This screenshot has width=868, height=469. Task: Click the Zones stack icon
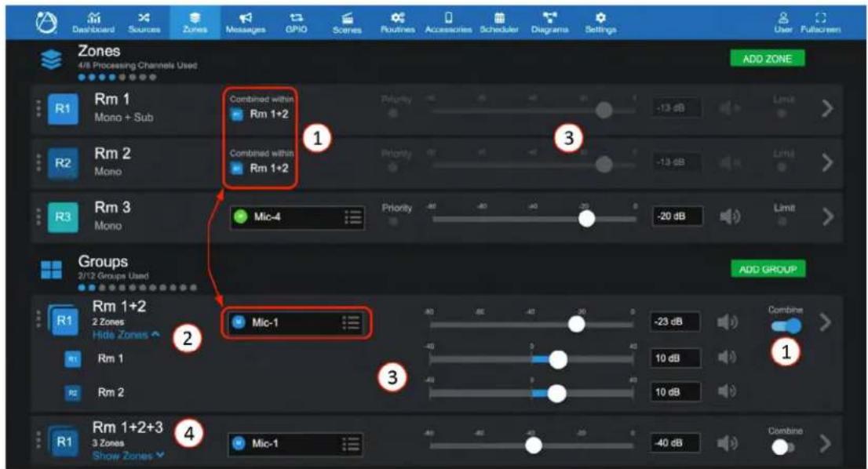[52, 60]
